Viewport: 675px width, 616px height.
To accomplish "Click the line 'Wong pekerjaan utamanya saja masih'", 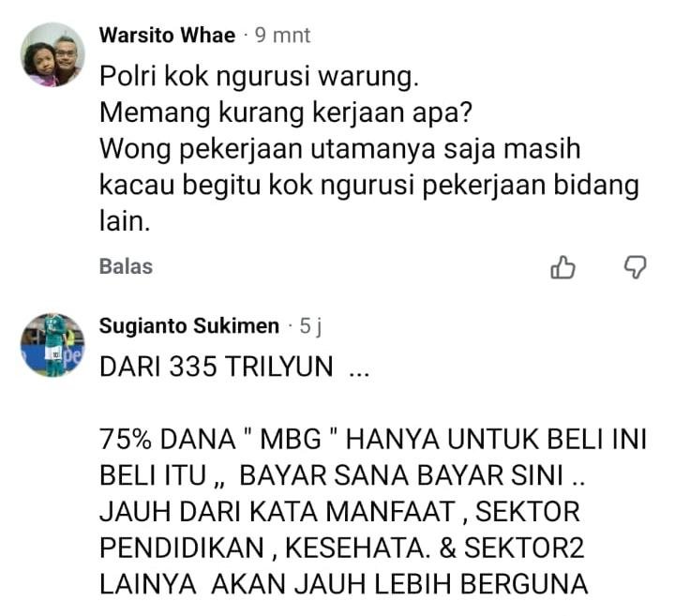I will pyautogui.click(x=340, y=149).
